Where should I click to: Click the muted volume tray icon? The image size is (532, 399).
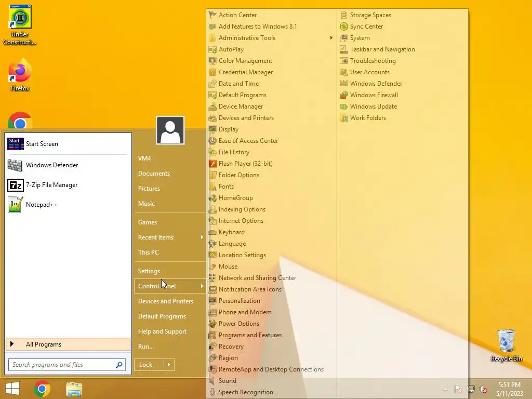point(483,389)
